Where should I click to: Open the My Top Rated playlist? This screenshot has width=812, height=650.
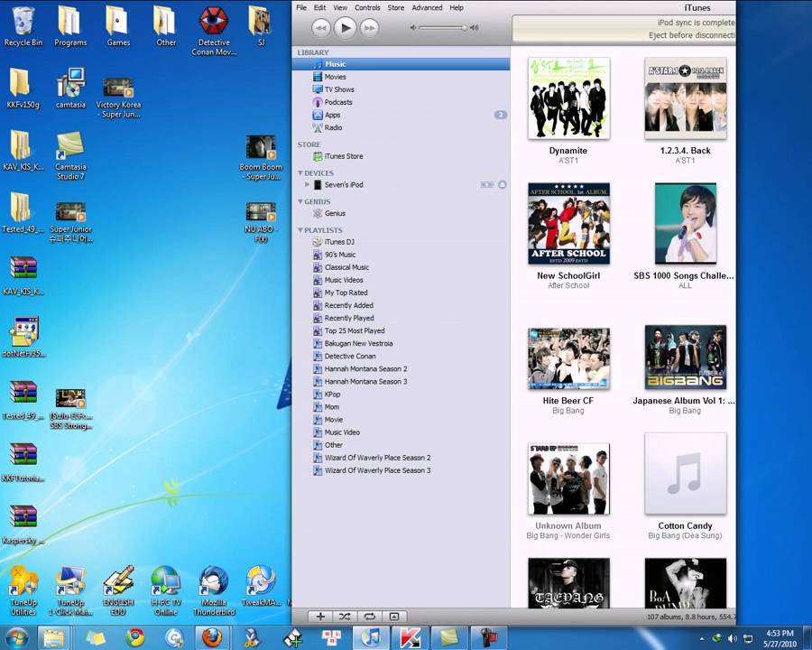[x=401, y=292]
